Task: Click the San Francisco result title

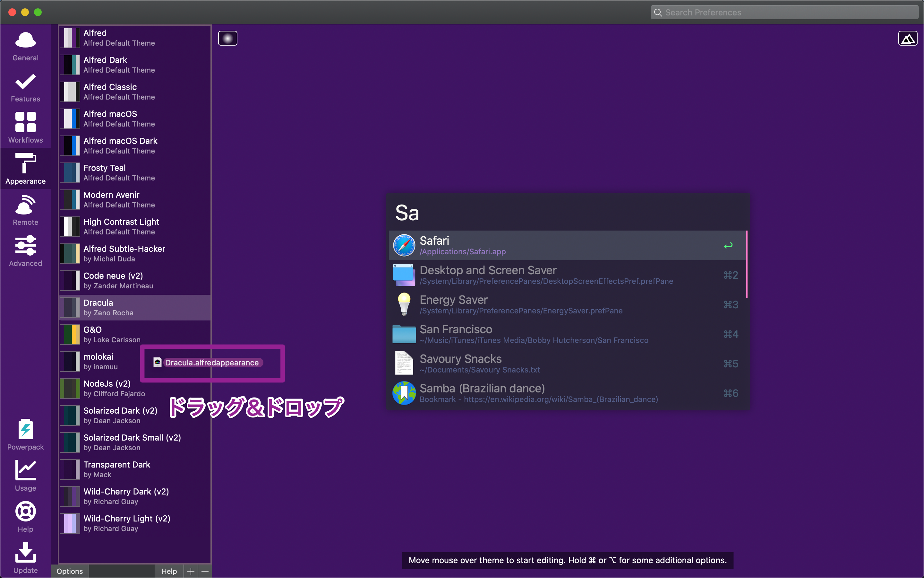Action: click(456, 329)
